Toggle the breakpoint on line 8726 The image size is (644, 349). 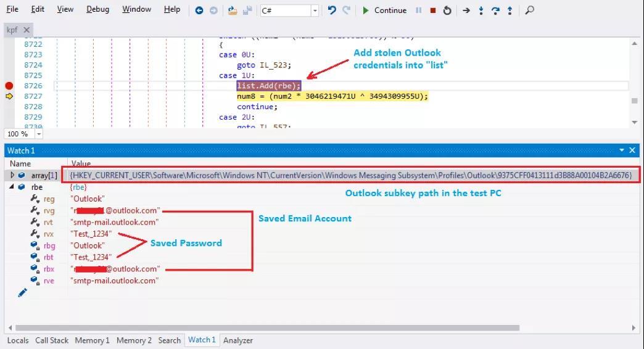click(9, 86)
